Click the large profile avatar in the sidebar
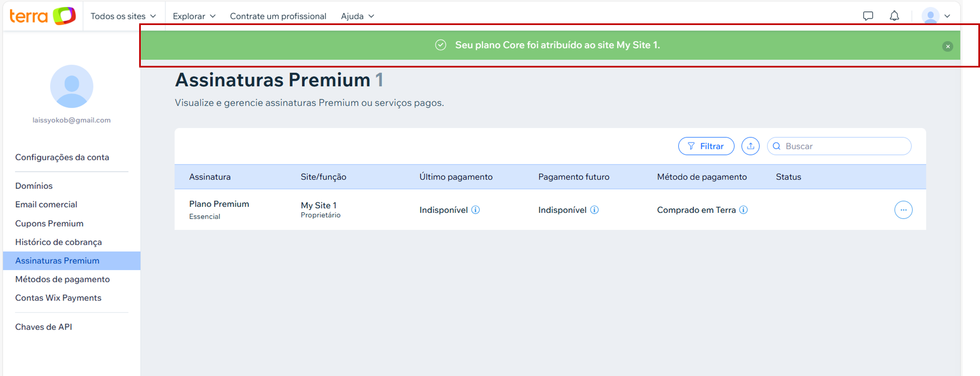Image resolution: width=980 pixels, height=376 pixels. [71, 86]
